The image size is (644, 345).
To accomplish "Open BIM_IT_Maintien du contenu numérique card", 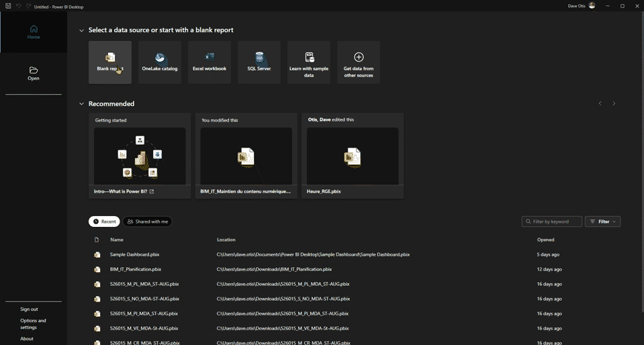I will 246,156.
